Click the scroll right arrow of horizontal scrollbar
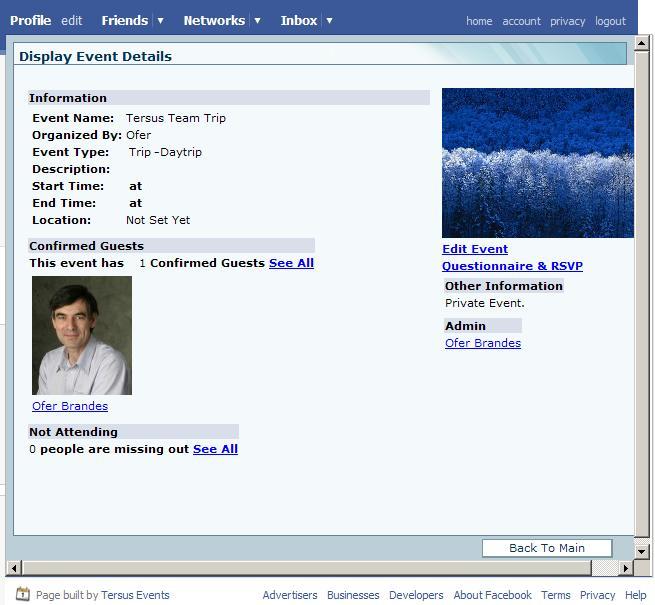Screen dimensions: 655x605 point(626,568)
